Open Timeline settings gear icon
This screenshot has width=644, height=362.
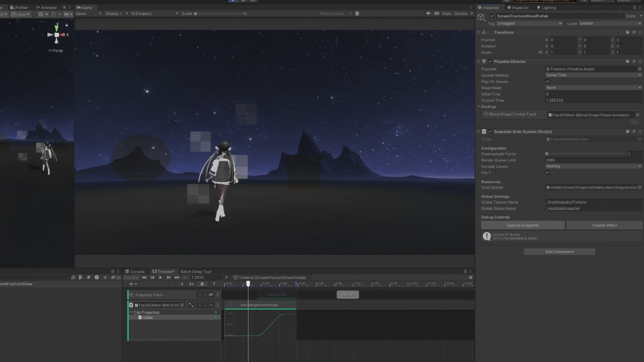[x=470, y=278]
